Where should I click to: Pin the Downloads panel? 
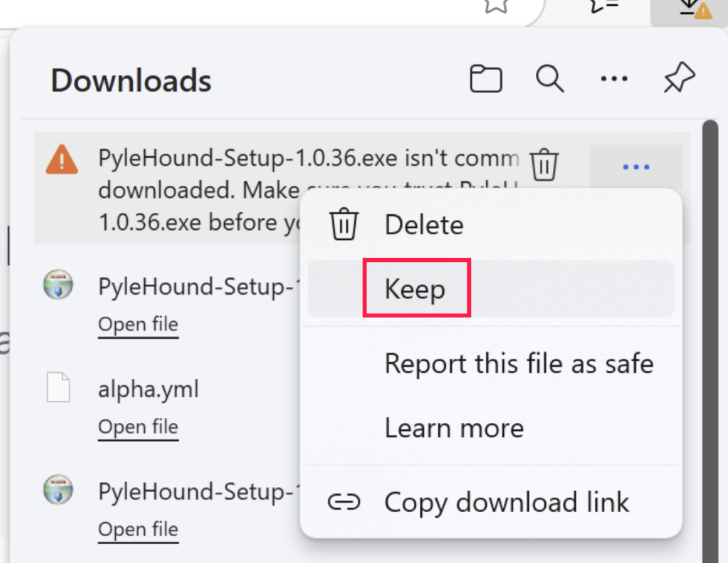click(679, 80)
